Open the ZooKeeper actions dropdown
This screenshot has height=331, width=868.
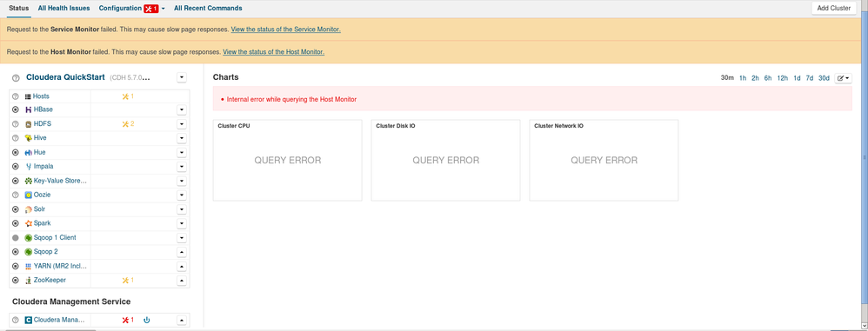182,280
